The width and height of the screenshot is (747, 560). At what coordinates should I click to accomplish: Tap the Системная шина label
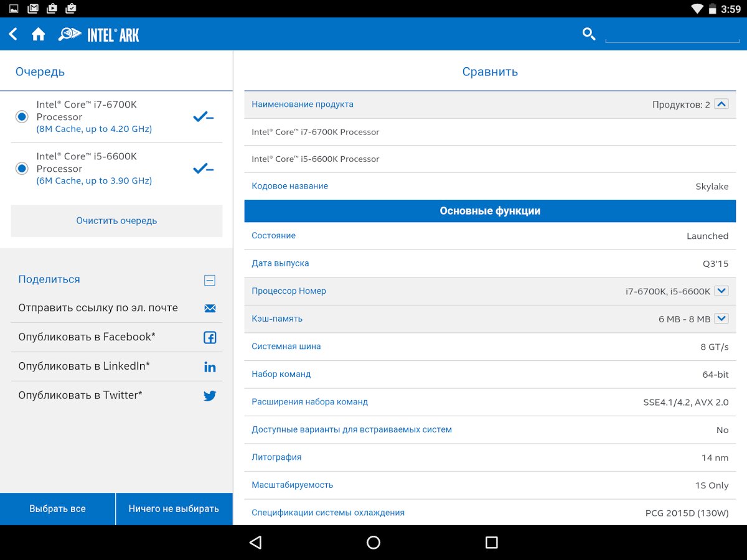(x=286, y=347)
